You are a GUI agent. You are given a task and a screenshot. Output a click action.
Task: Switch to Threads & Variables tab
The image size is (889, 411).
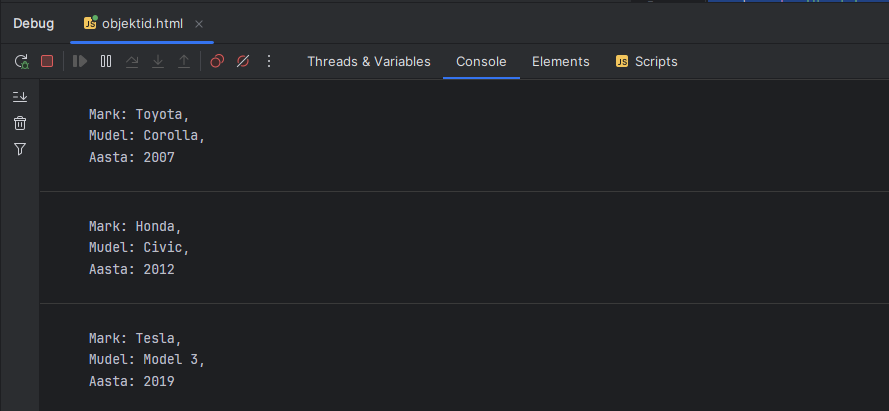[368, 62]
